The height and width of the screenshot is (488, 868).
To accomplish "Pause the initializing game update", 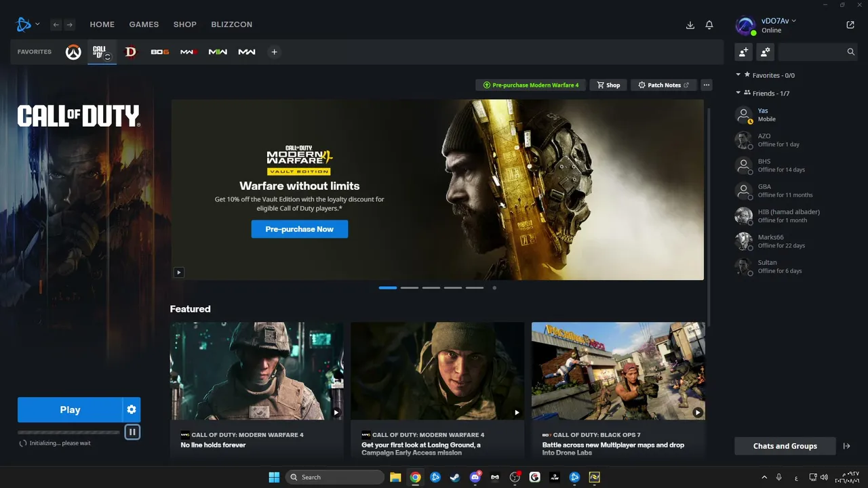I will [x=132, y=432].
